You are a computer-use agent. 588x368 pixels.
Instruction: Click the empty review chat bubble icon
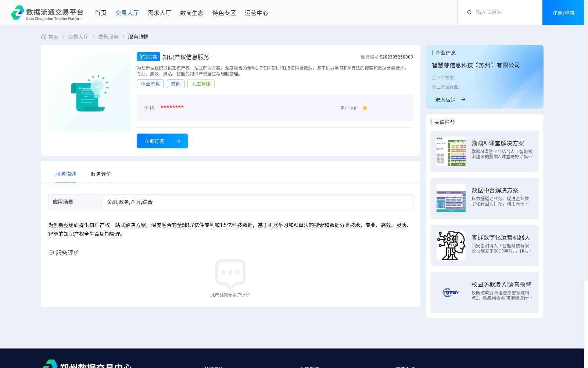(230, 274)
